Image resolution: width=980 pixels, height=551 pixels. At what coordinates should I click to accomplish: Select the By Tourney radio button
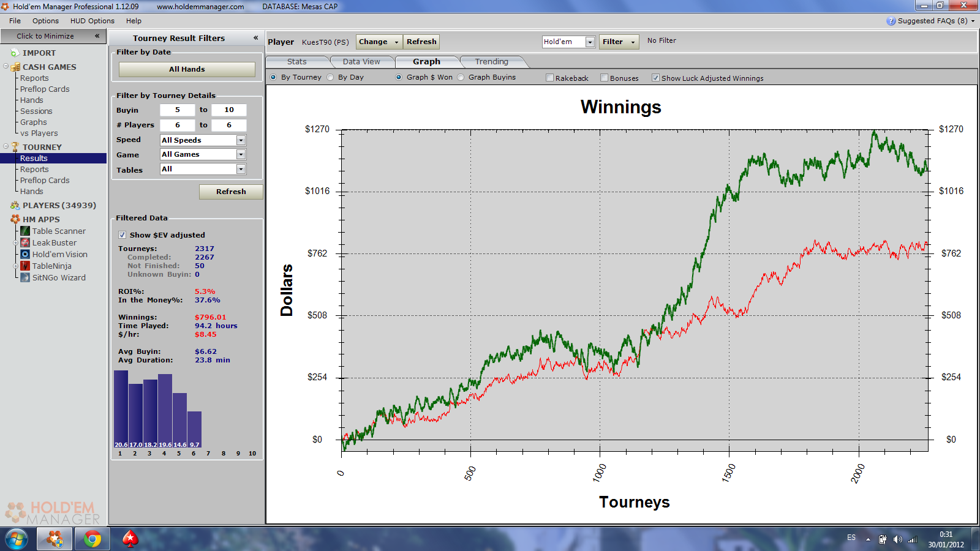[x=273, y=77]
